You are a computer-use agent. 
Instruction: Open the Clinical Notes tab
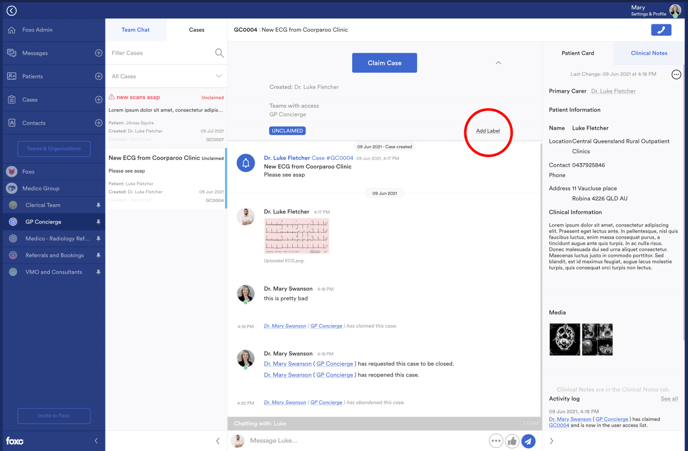click(649, 53)
